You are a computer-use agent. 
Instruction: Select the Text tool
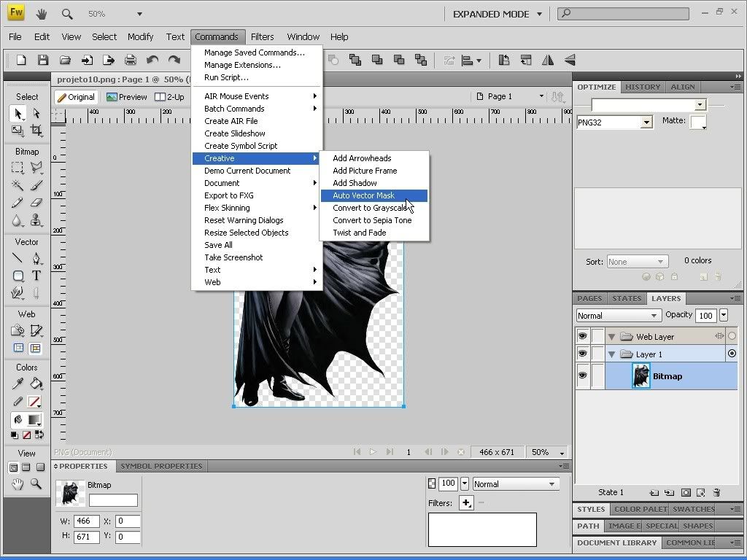36,276
